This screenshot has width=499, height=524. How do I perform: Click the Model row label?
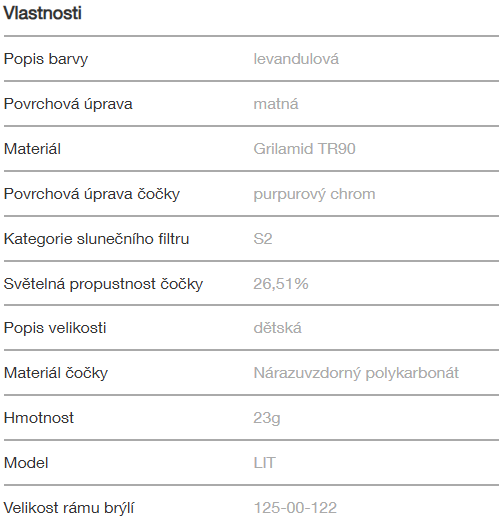26,463
